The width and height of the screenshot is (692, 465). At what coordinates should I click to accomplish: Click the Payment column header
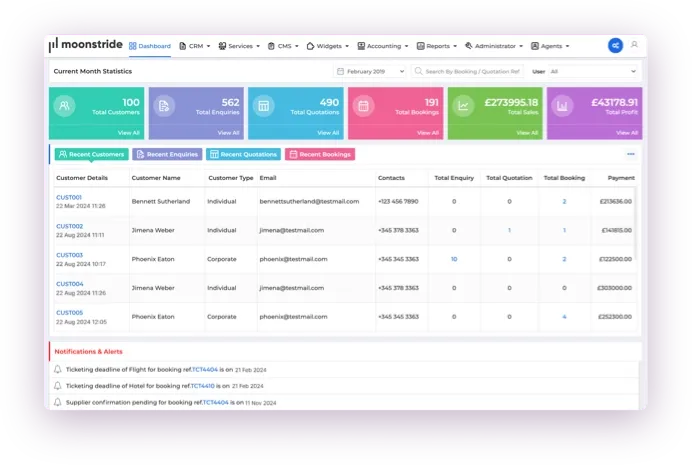click(x=621, y=178)
